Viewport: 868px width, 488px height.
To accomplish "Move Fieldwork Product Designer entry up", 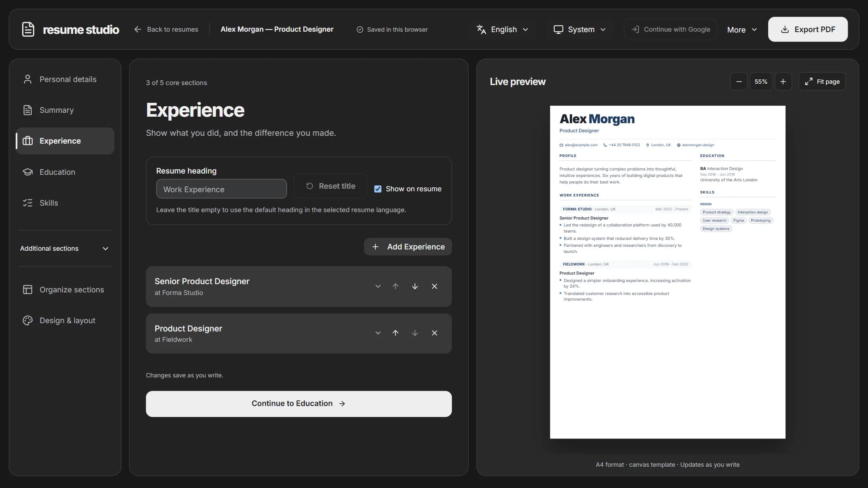I will click(x=395, y=333).
